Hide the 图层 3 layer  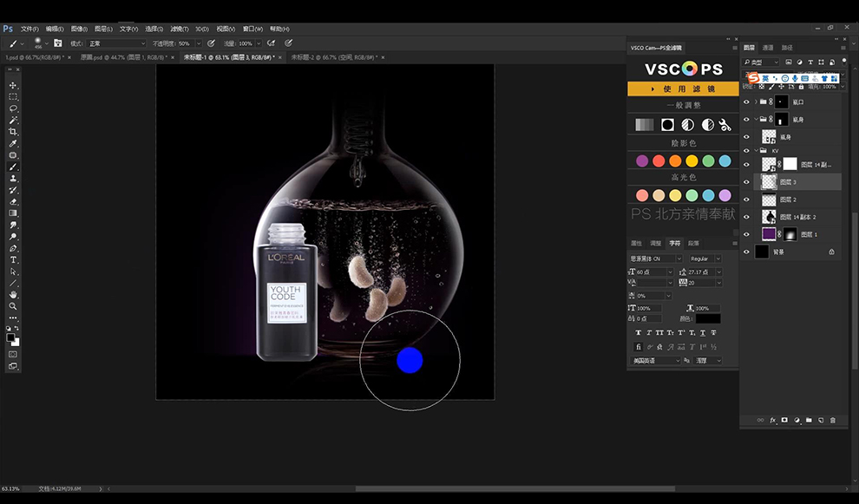[746, 182]
